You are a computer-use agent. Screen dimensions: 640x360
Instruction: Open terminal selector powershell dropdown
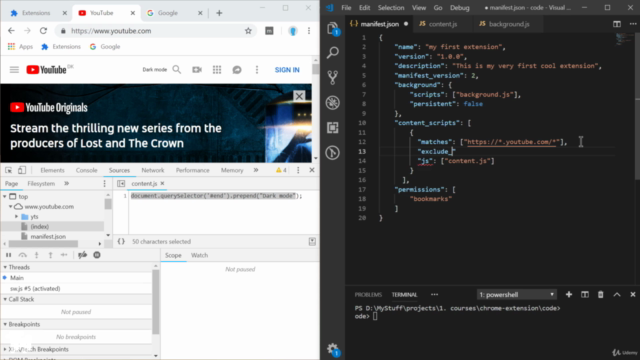point(516,294)
